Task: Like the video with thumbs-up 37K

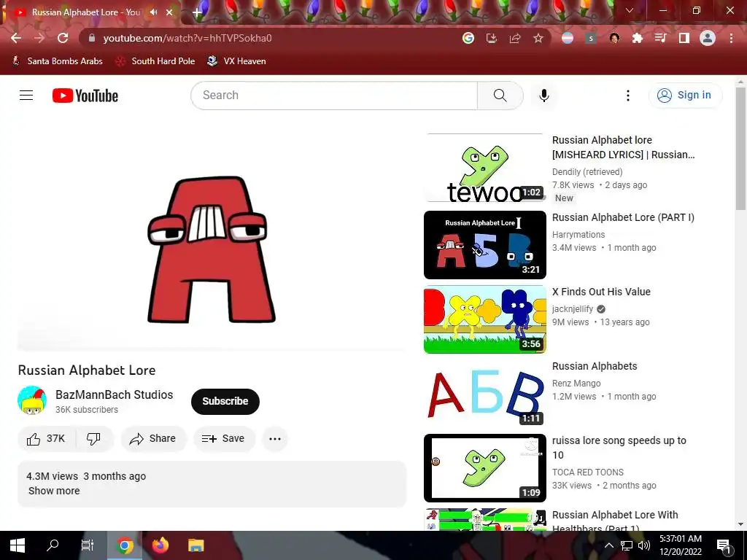Action: click(x=46, y=438)
